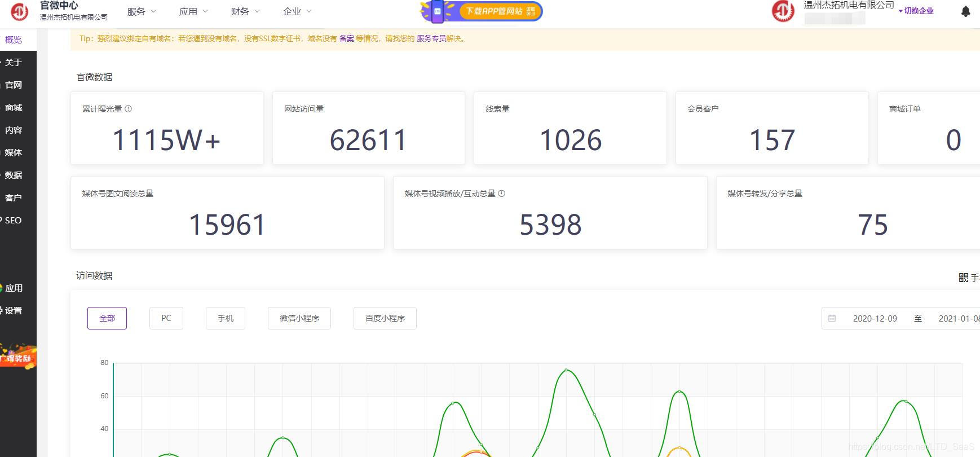Click 切换企业 to switch company
Image resolution: width=980 pixels, height=457 pixels.
point(916,11)
